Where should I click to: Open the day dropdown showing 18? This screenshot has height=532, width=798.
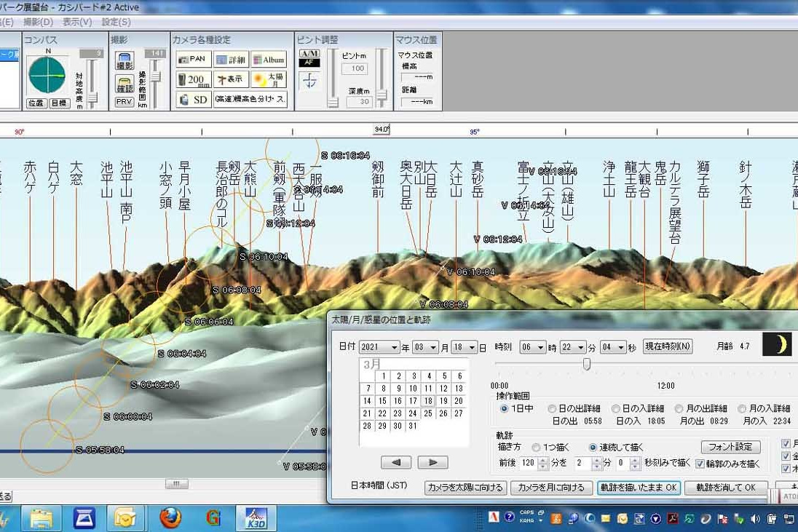coord(464,347)
